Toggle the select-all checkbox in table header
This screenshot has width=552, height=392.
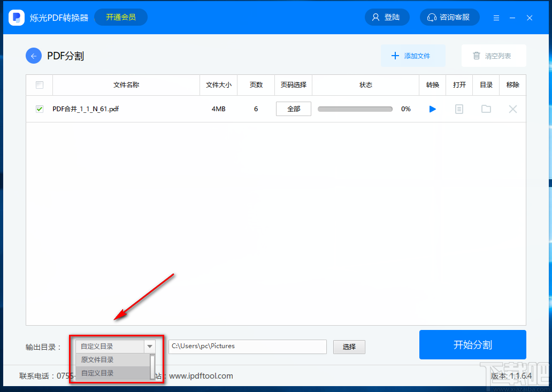click(x=39, y=84)
